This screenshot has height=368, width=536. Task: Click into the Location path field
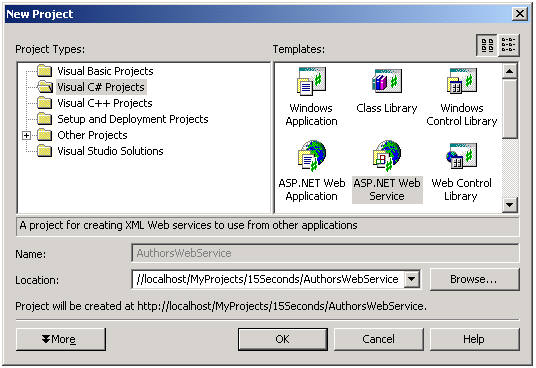pyautogui.click(x=268, y=279)
